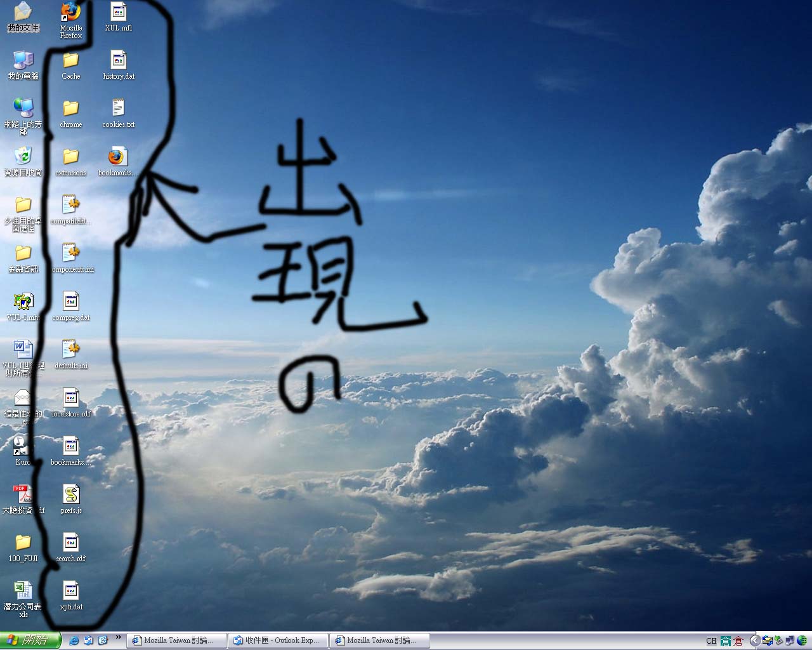Open the 開始 Start menu
812x650 pixels.
[30, 640]
